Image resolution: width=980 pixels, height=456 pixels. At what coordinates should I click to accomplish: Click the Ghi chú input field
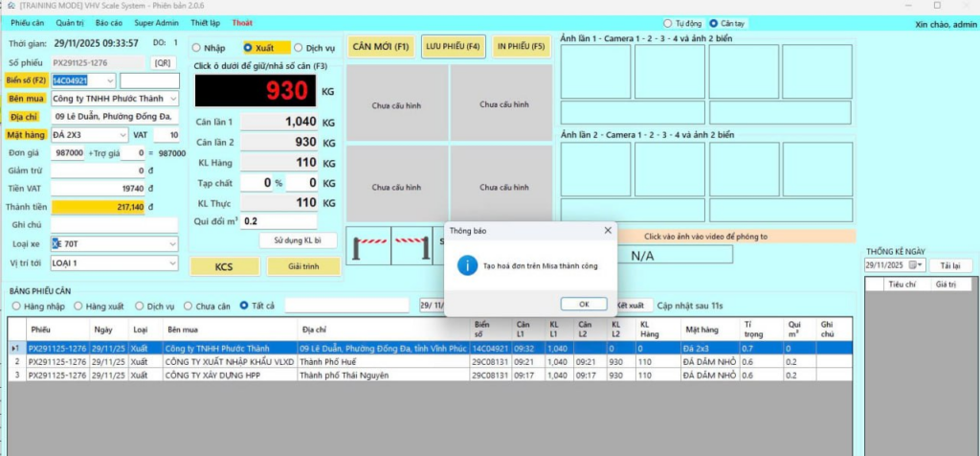tap(115, 225)
